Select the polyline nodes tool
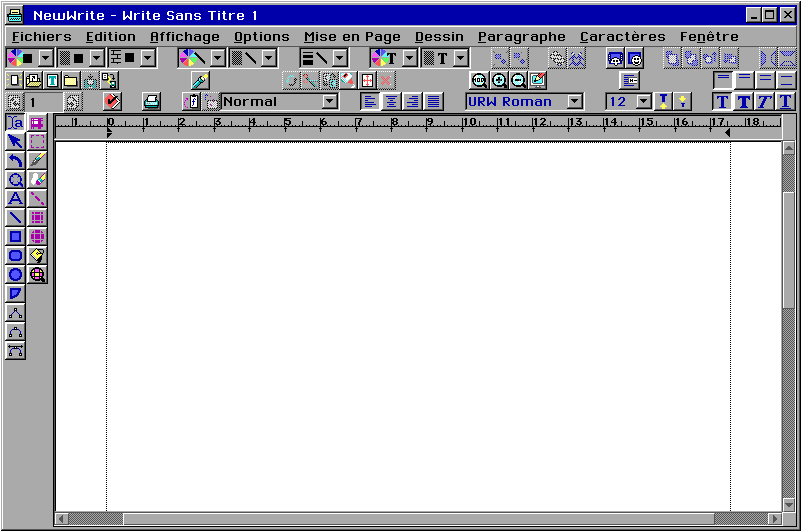Image resolution: width=802 pixels, height=532 pixels. [15, 313]
